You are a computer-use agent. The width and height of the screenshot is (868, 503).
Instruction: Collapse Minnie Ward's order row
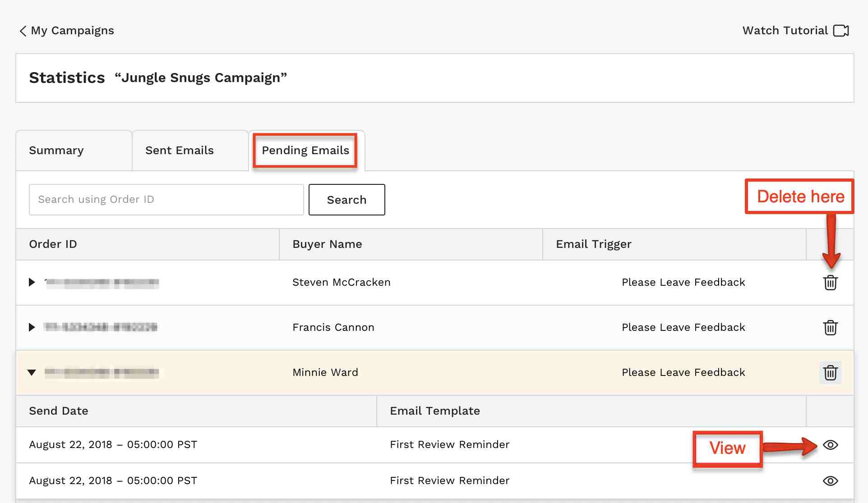32,372
